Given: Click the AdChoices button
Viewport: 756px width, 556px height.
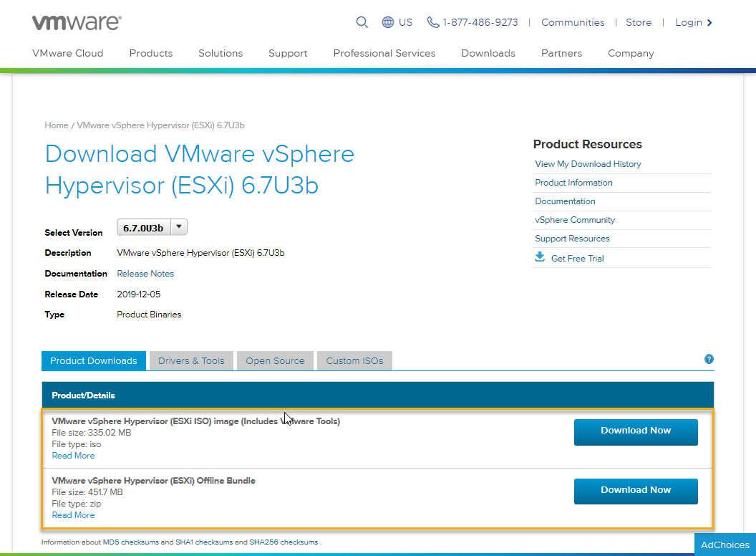Looking at the screenshot, I should [725, 545].
